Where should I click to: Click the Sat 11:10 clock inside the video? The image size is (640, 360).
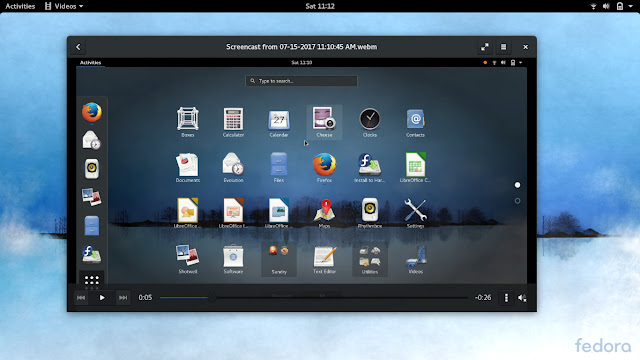pyautogui.click(x=302, y=62)
